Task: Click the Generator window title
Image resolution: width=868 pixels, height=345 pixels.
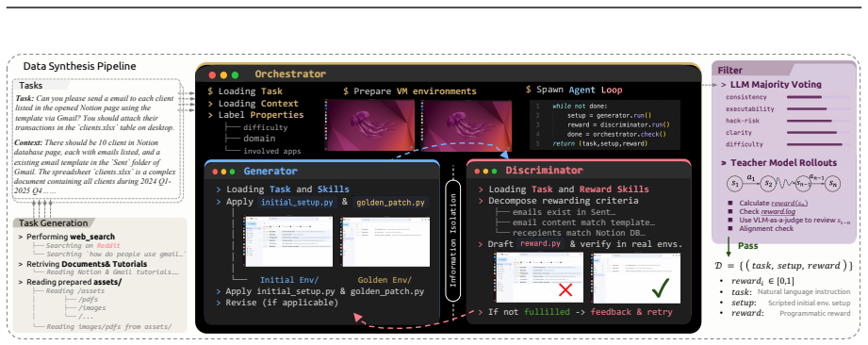Action: pos(270,172)
